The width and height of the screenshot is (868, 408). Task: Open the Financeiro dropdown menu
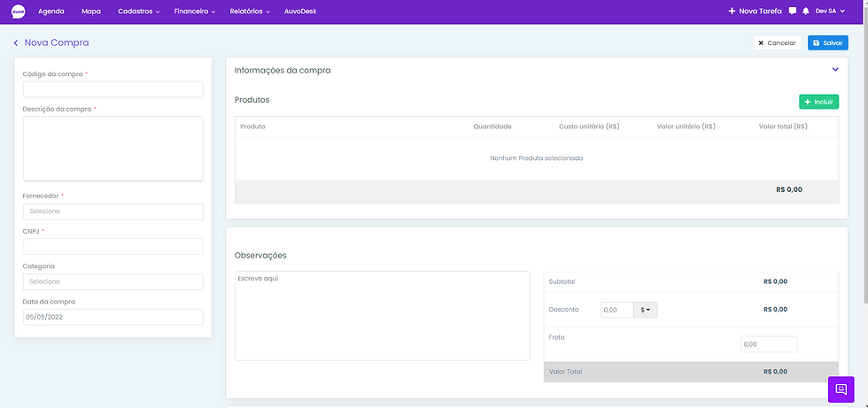[x=194, y=11]
